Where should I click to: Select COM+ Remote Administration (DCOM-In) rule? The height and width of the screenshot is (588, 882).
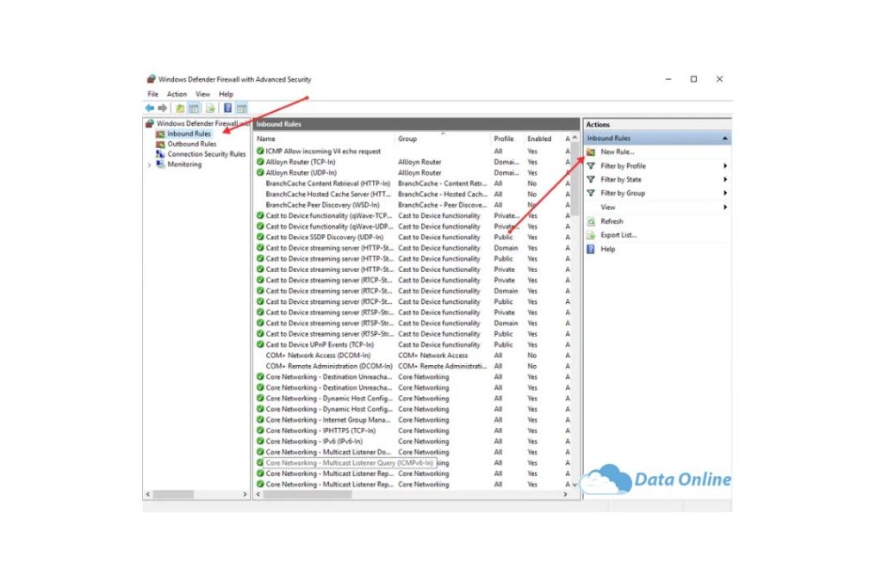(x=328, y=366)
